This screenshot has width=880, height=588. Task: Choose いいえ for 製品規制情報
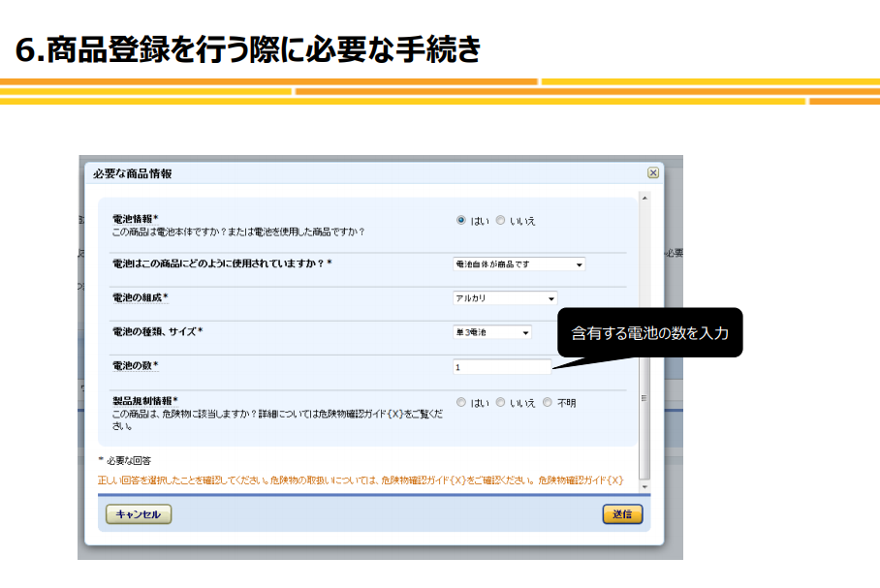click(500, 402)
